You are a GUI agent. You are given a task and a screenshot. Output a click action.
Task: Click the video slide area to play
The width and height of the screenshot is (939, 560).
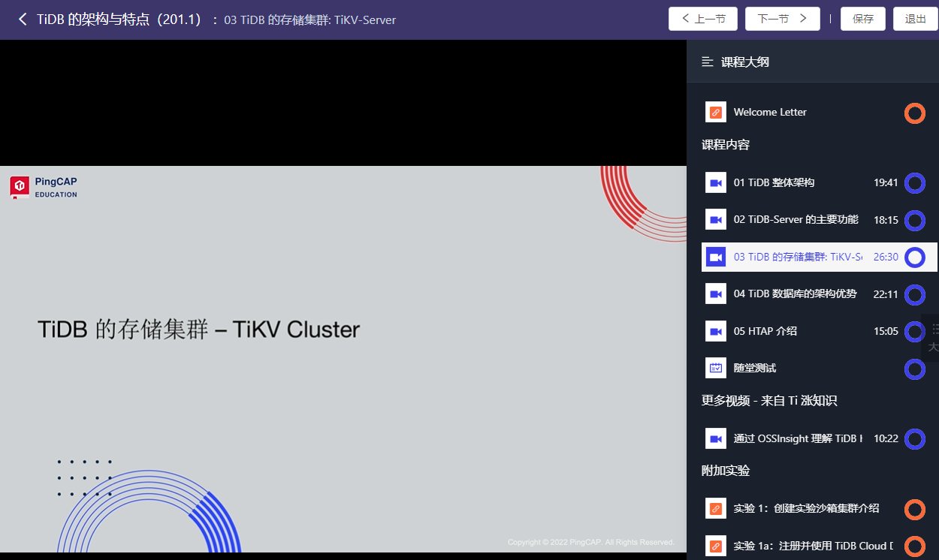343,359
